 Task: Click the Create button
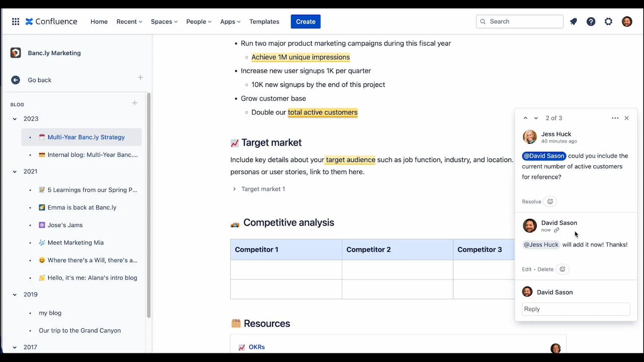click(x=305, y=21)
